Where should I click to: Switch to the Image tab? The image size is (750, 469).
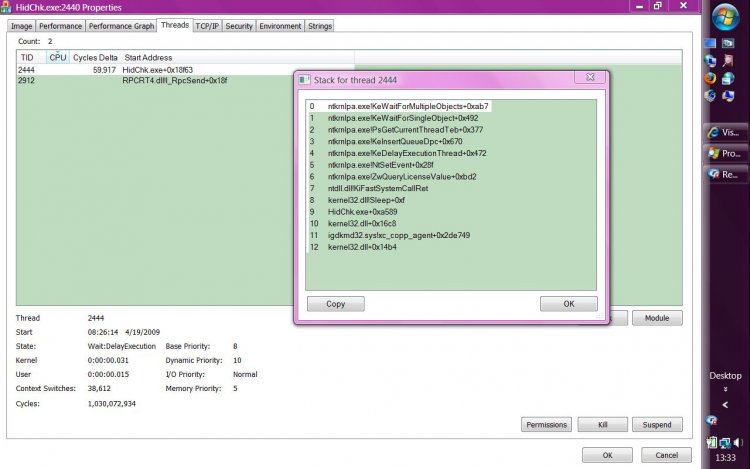point(22,26)
